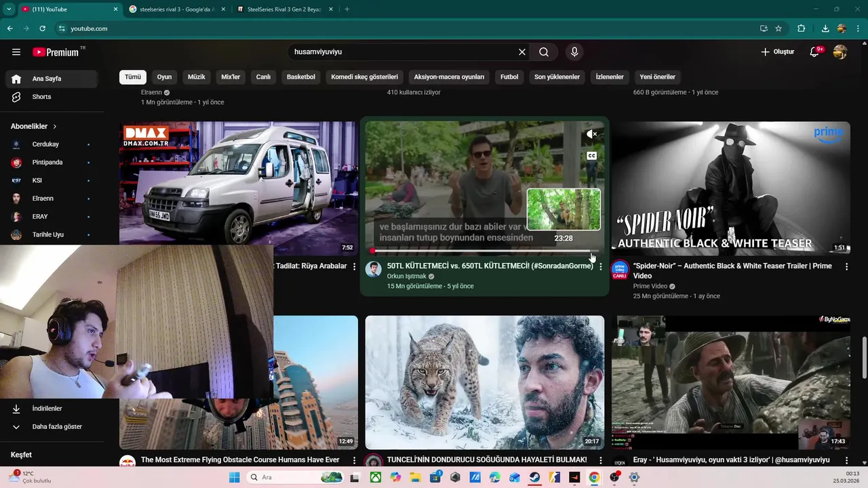This screenshot has width=868, height=488.
Task: Click Prime Video CANLI channel avatar
Action: point(620,270)
